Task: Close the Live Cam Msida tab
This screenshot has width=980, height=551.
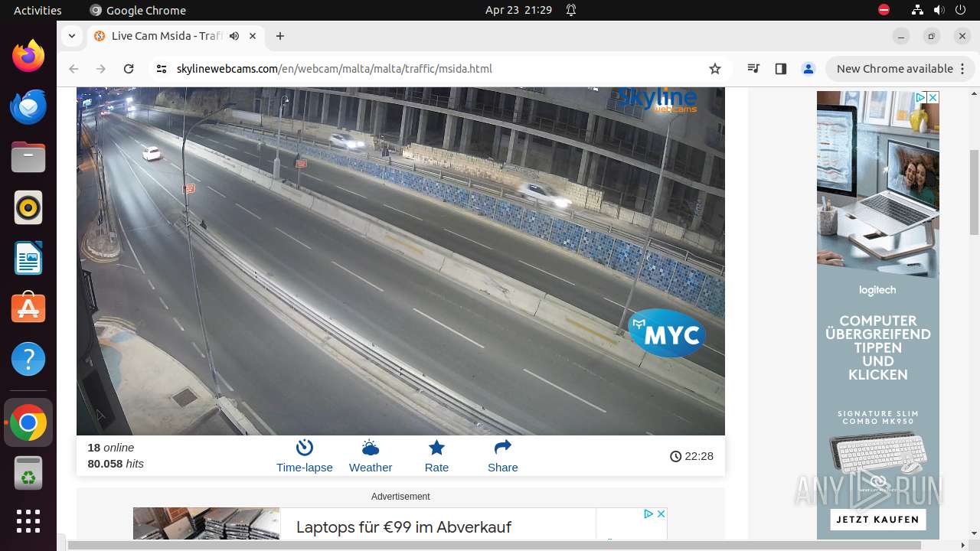Action: pyautogui.click(x=253, y=36)
